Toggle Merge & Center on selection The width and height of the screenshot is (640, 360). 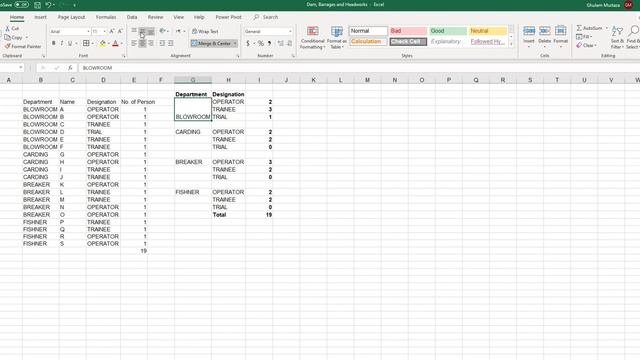click(211, 43)
